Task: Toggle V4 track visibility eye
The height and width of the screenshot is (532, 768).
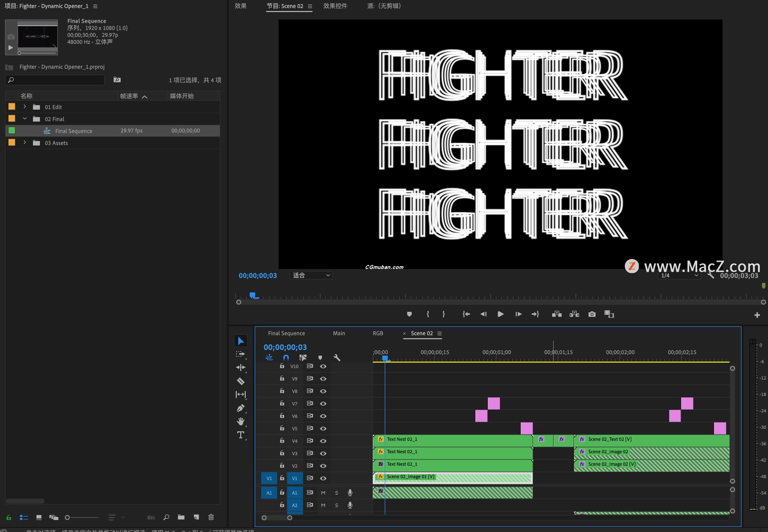Action: pyautogui.click(x=323, y=441)
